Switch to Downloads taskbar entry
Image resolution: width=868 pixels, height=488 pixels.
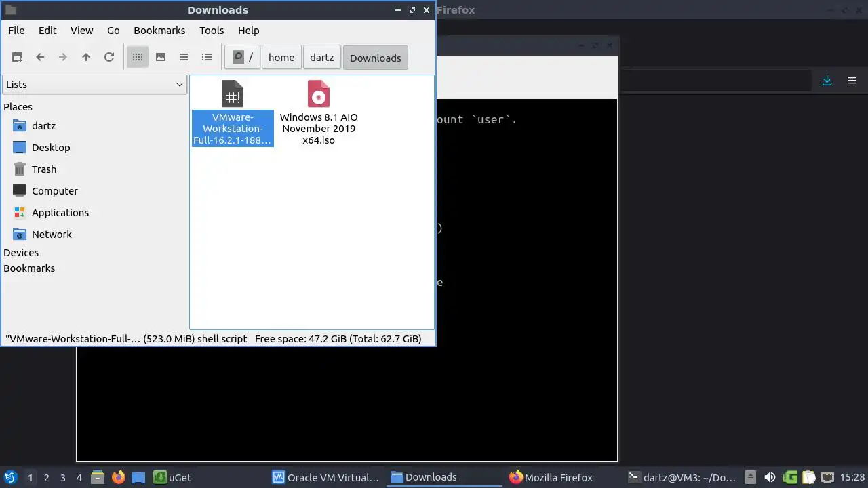pos(445,478)
